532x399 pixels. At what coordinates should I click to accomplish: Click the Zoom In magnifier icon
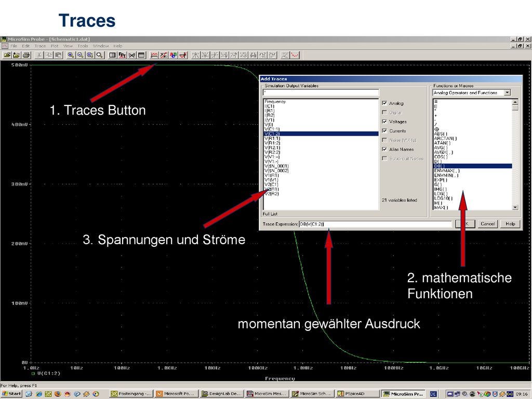point(71,55)
